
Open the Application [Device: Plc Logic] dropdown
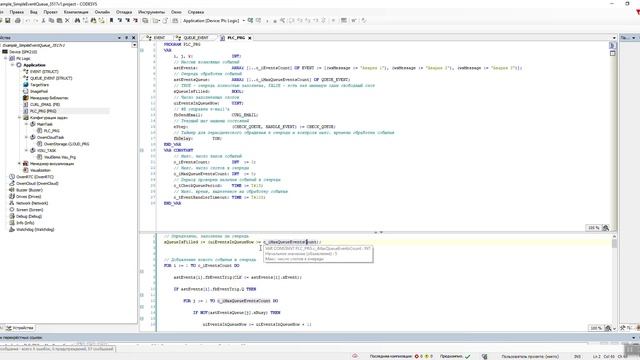[244, 20]
